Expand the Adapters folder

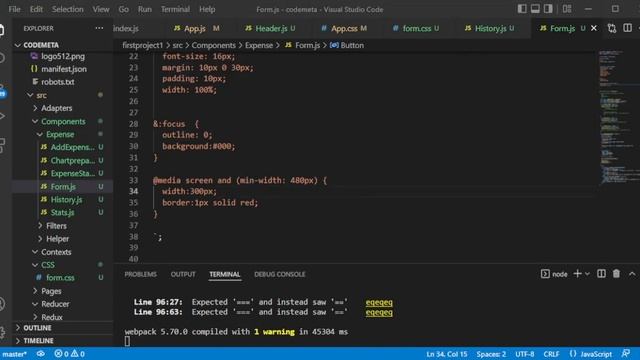click(x=56, y=108)
